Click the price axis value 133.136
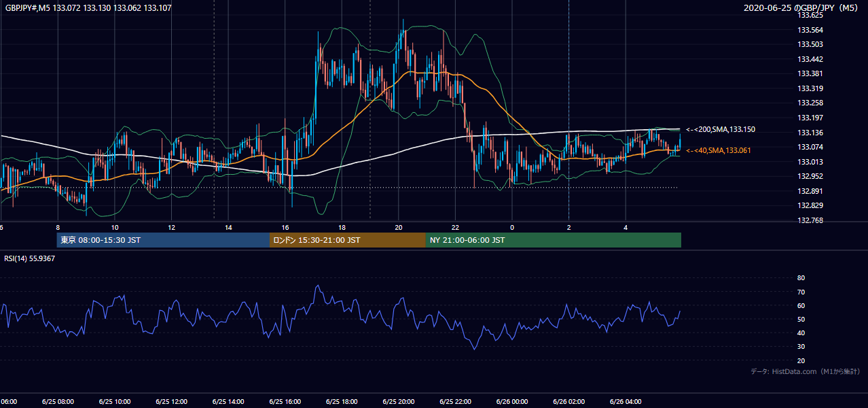This screenshot has width=868, height=408. click(x=810, y=133)
